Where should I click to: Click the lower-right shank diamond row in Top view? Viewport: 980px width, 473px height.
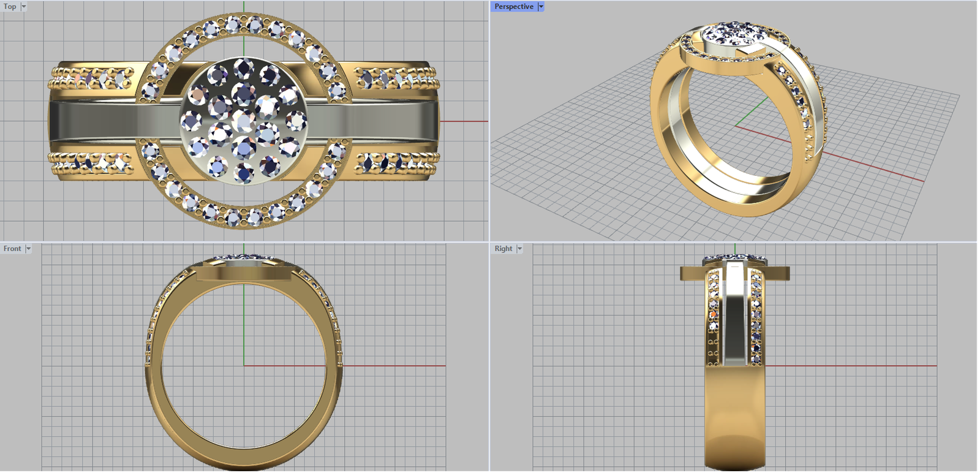tap(397, 163)
